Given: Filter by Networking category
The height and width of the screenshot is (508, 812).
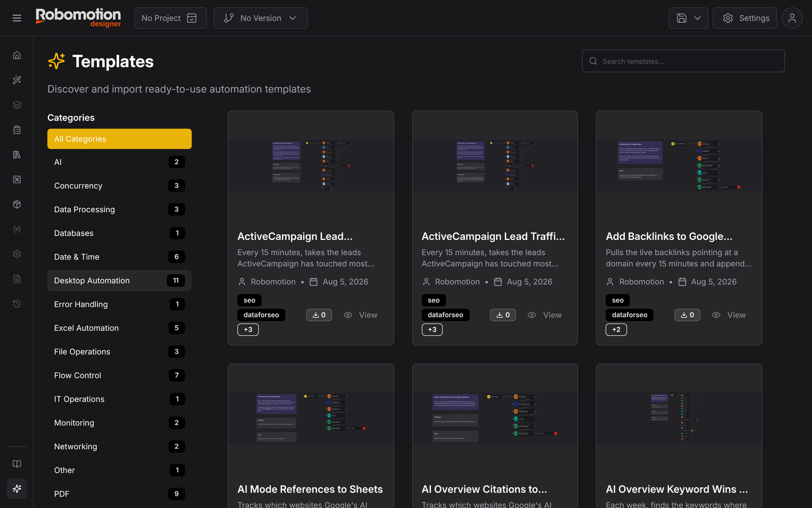Looking at the screenshot, I should click(120, 446).
